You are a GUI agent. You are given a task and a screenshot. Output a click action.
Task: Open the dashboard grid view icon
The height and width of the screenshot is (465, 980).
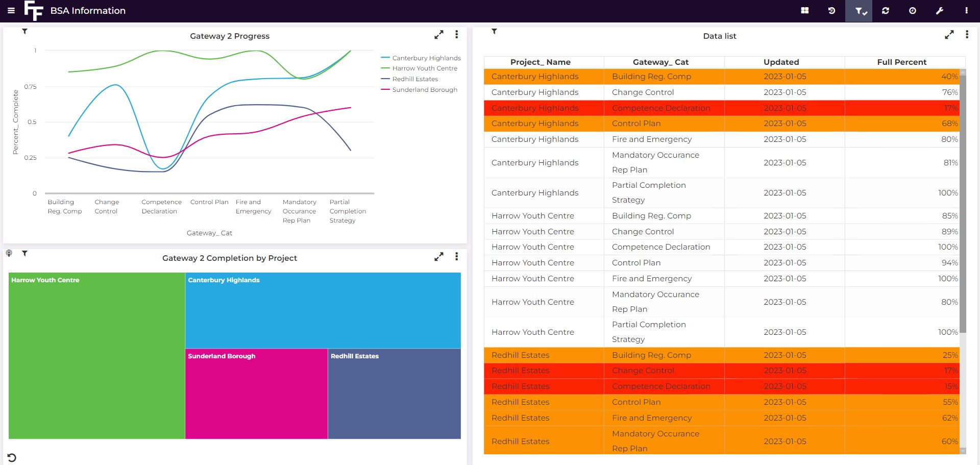[x=804, y=11]
